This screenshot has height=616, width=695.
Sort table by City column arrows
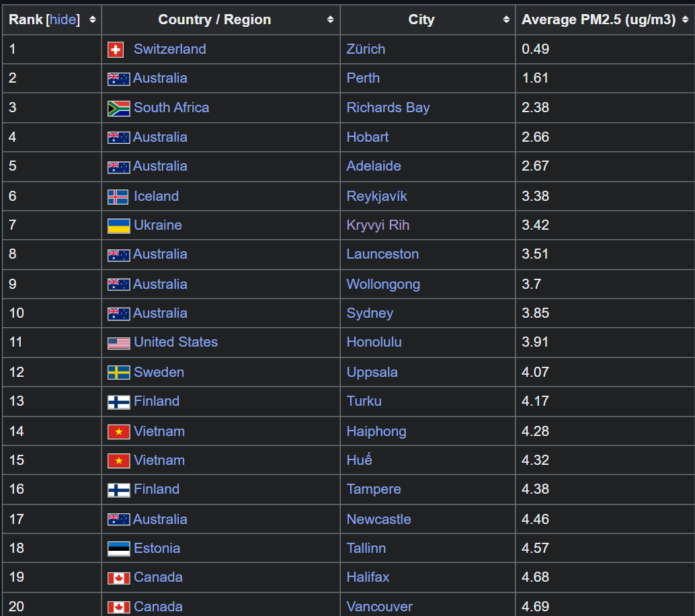[x=506, y=19]
